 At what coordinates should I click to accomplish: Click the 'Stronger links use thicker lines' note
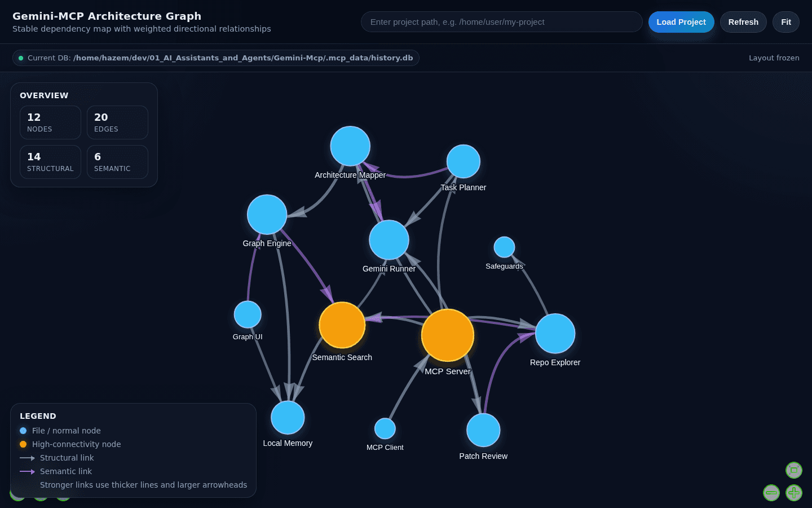144,485
